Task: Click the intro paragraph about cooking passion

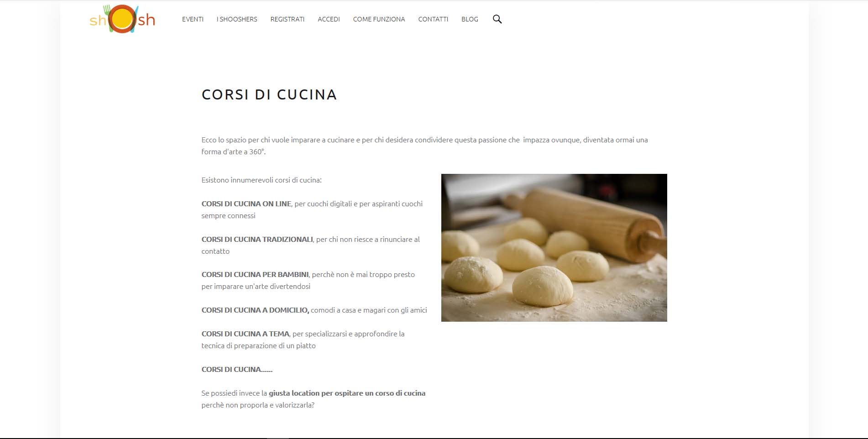Action: point(424,146)
